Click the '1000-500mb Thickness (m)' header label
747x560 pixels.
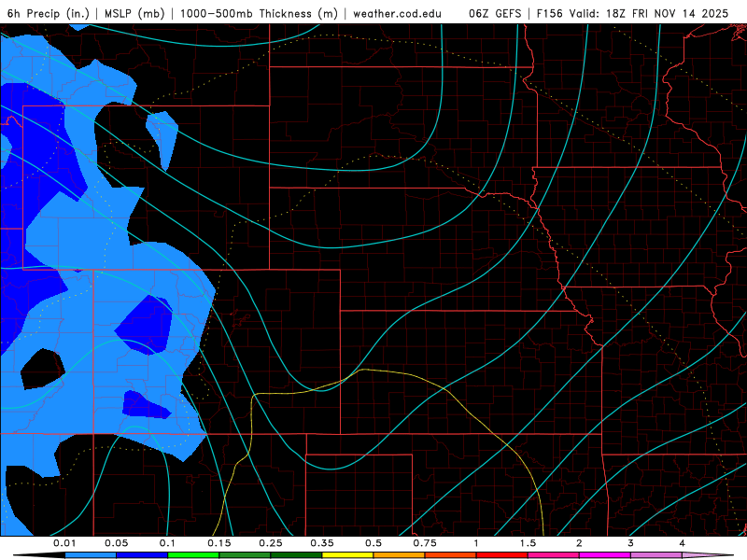point(259,13)
